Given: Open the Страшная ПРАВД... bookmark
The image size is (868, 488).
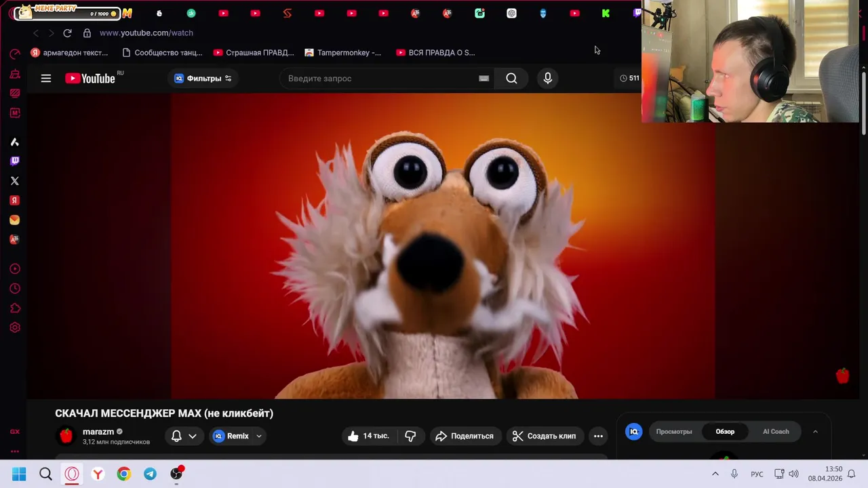Looking at the screenshot, I should coord(254,52).
